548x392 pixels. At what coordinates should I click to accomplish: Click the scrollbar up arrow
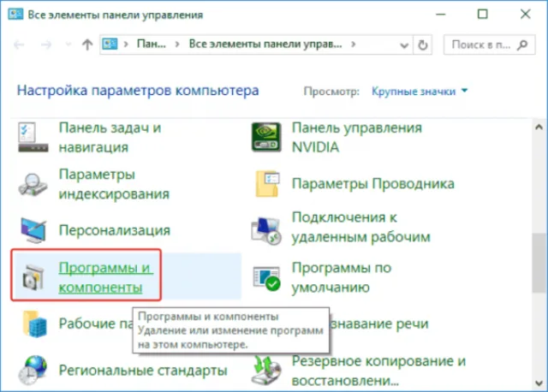539,128
